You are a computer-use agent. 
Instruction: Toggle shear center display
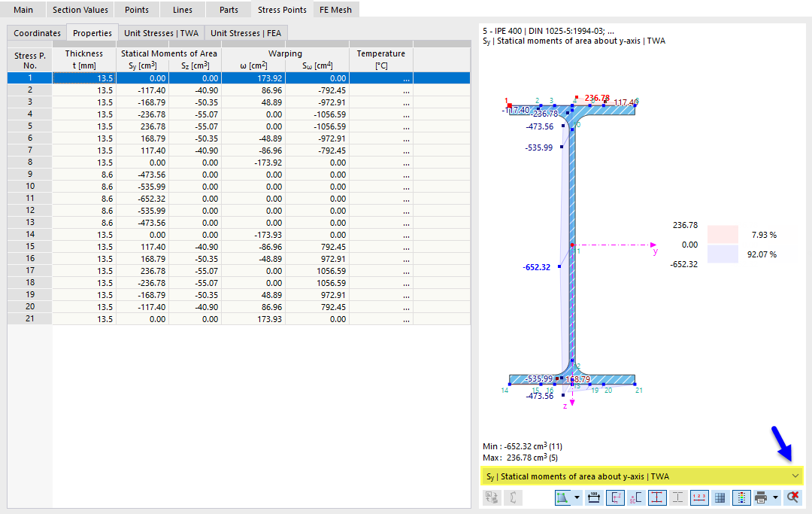coord(635,497)
